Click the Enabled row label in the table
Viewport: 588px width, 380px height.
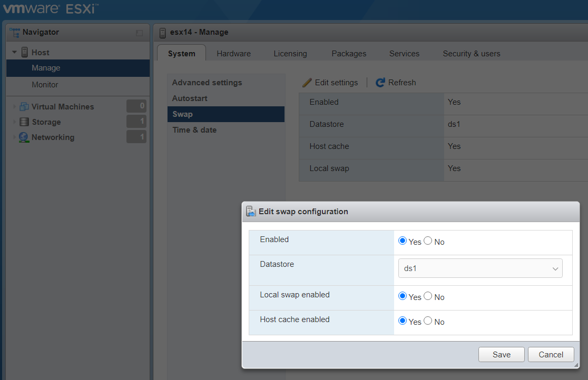pos(324,102)
